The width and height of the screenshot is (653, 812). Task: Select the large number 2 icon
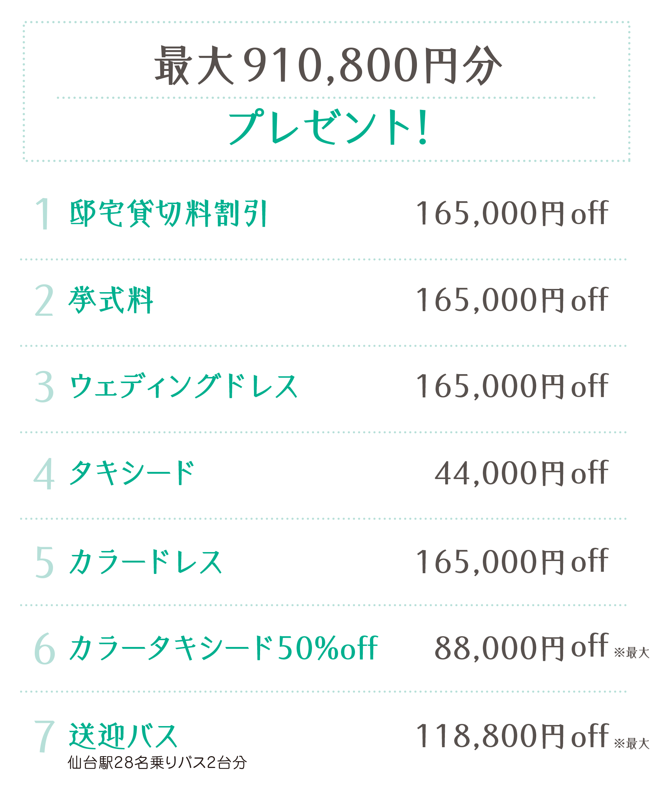44,300
